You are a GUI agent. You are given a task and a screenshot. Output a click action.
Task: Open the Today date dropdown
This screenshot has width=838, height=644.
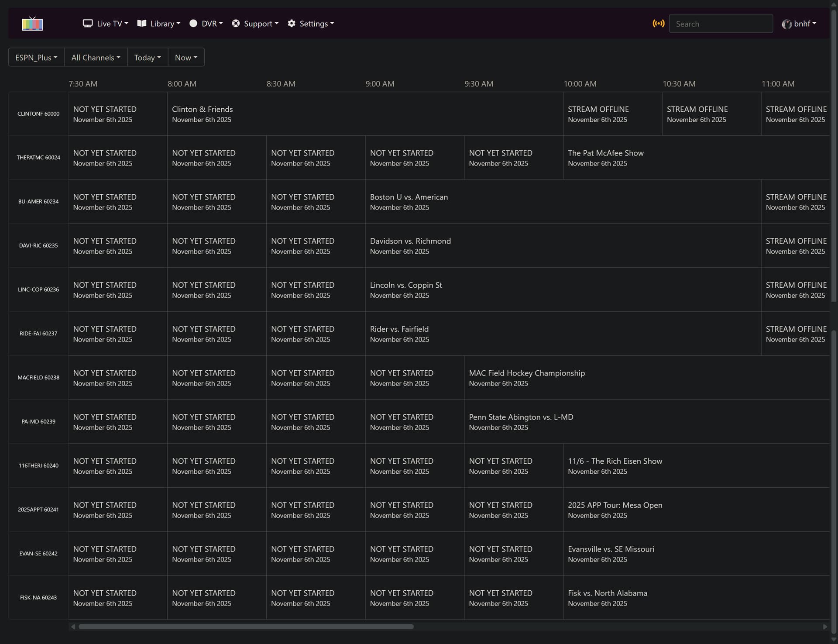[x=148, y=57]
